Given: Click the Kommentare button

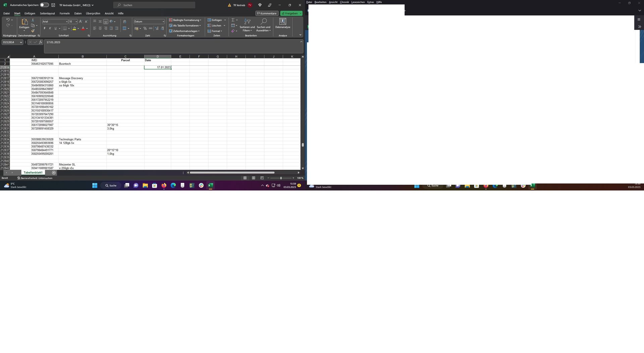Looking at the screenshot, I should (267, 13).
